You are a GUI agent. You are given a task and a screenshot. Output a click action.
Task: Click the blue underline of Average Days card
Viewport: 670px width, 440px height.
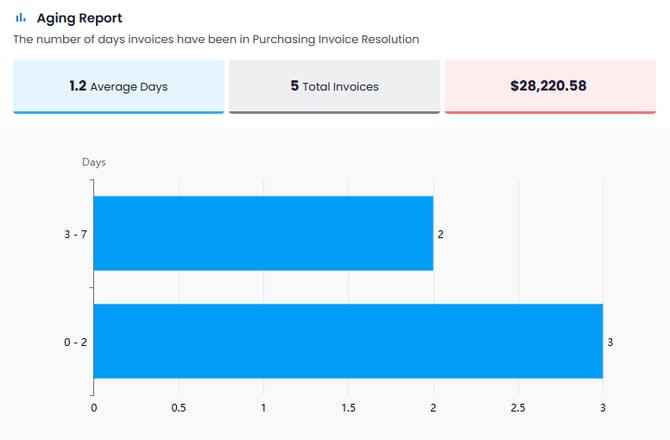[118, 112]
